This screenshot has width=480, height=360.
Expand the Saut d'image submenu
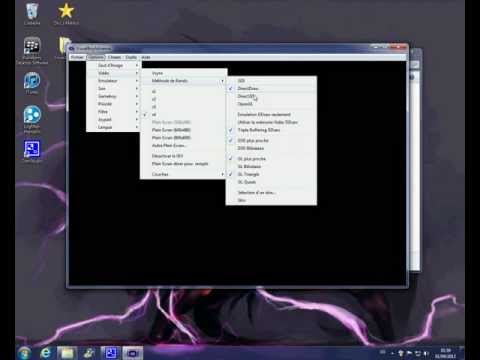(x=114, y=65)
